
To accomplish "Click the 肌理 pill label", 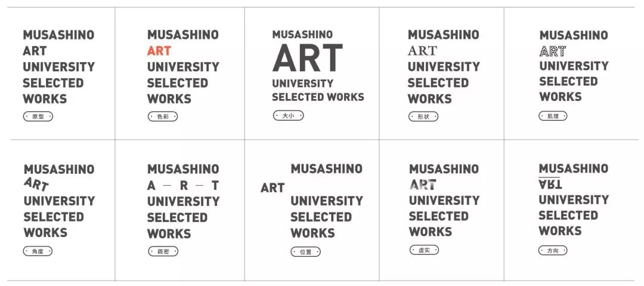I will click(553, 116).
